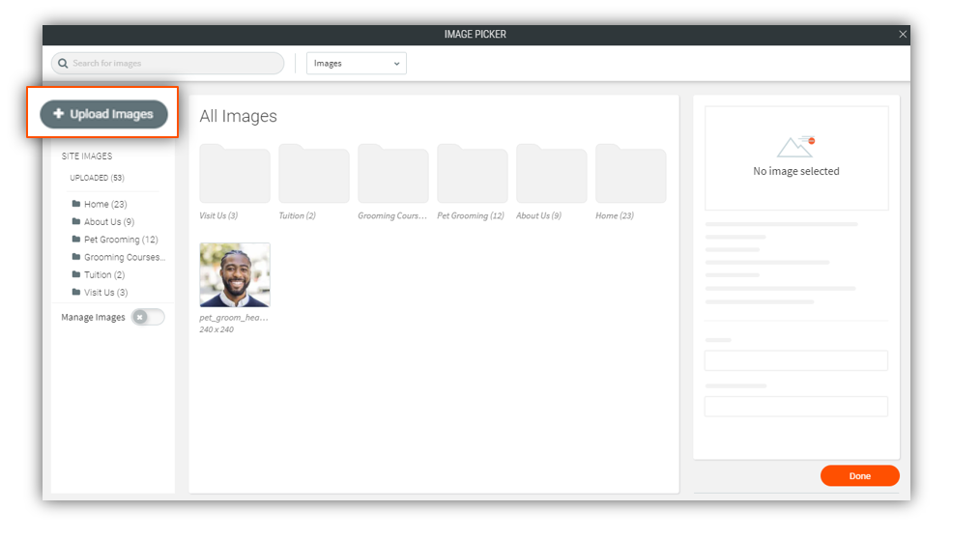The image size is (980, 540).
Task: Click the Upload Images button
Action: coord(103,114)
